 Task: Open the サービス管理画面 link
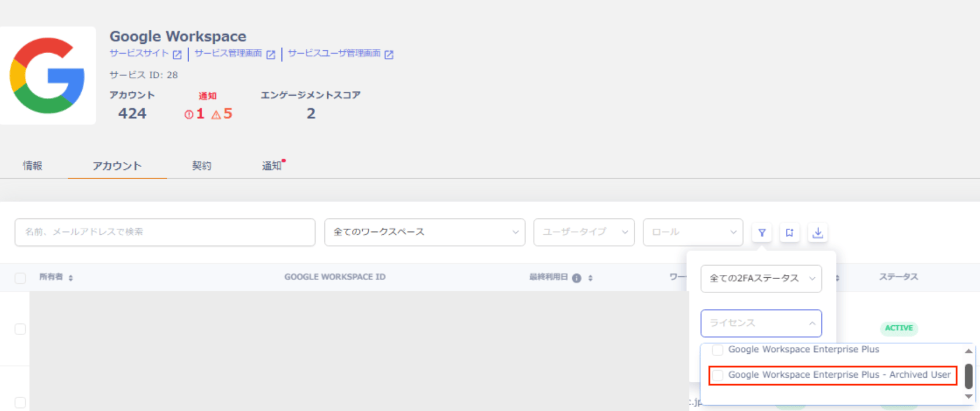228,53
